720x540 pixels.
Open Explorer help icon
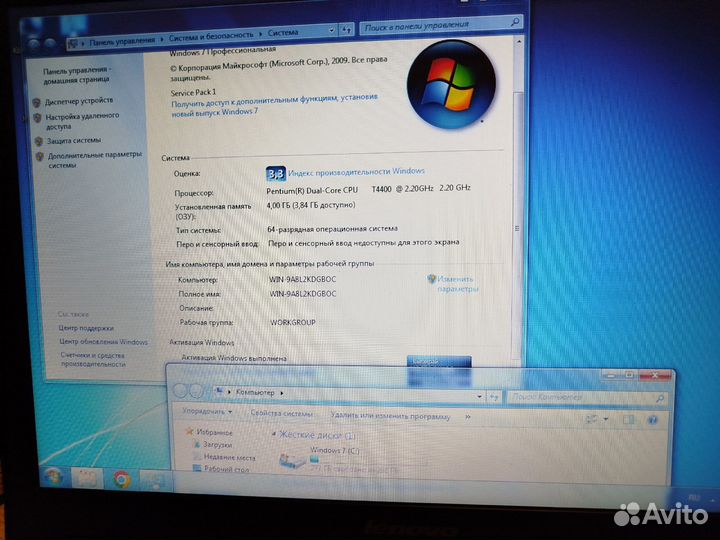pos(652,420)
